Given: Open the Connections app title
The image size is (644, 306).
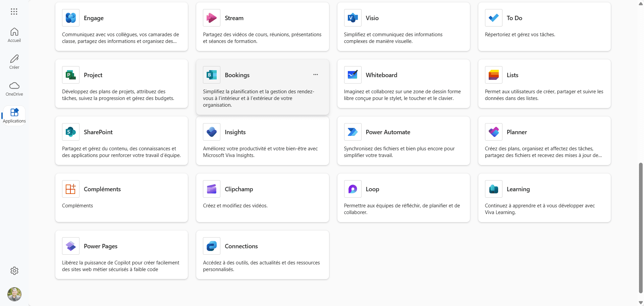Looking at the screenshot, I should coord(241,246).
